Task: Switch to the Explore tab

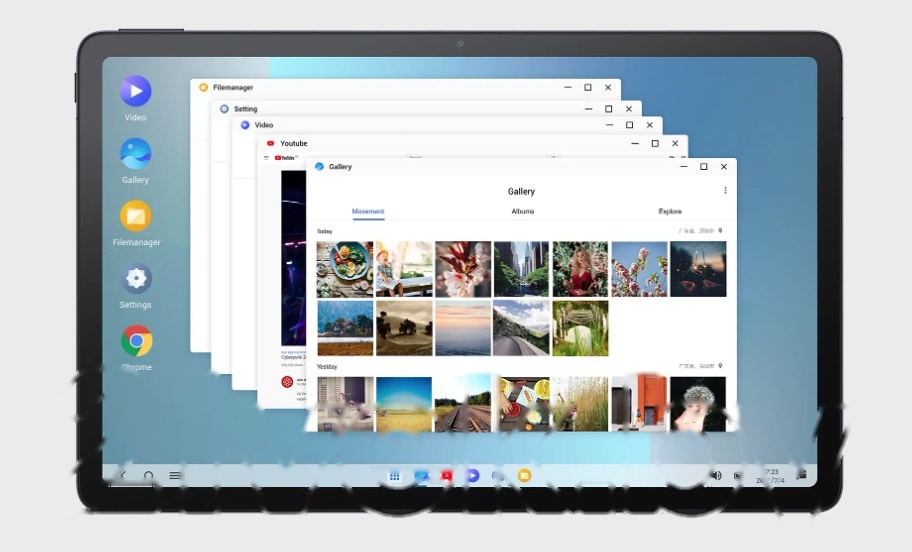Action: 670,212
